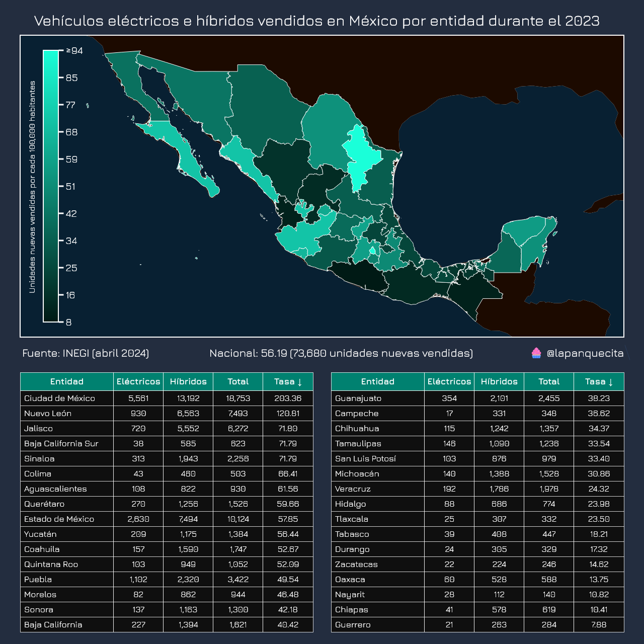Screen dimensions: 644x644
Task: Click the @lapanquecita handle text
Action: click(585, 353)
